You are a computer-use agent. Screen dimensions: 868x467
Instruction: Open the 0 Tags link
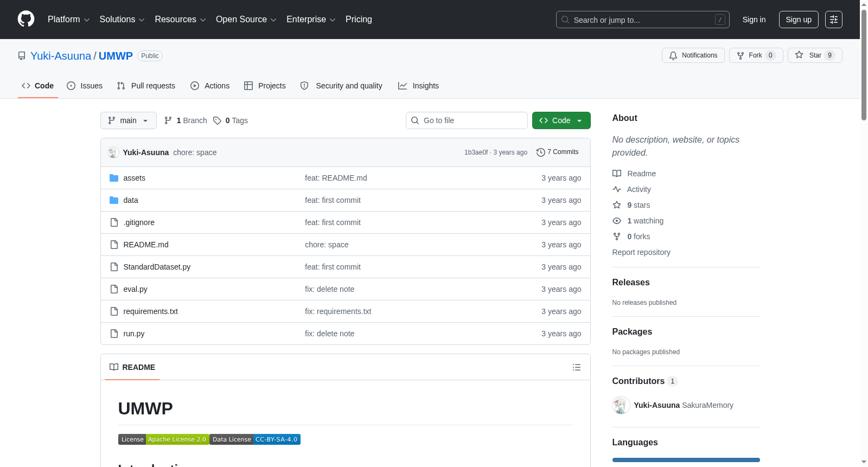231,120
